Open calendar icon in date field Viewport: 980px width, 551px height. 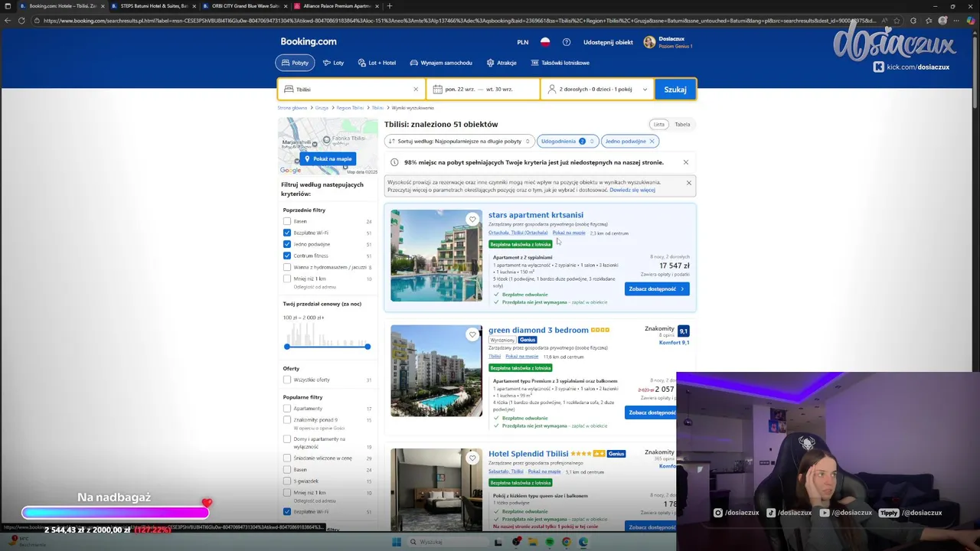438,90
